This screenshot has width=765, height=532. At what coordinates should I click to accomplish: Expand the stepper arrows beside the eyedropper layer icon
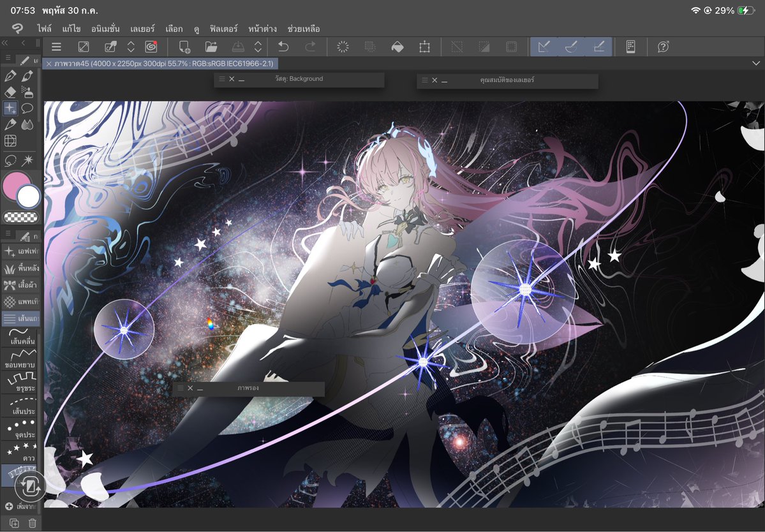pos(131,47)
